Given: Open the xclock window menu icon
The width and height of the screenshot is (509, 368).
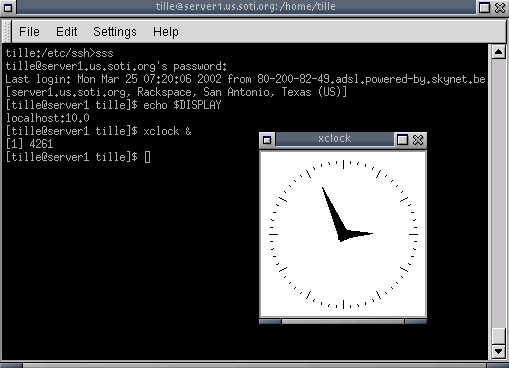Looking at the screenshot, I should [267, 140].
